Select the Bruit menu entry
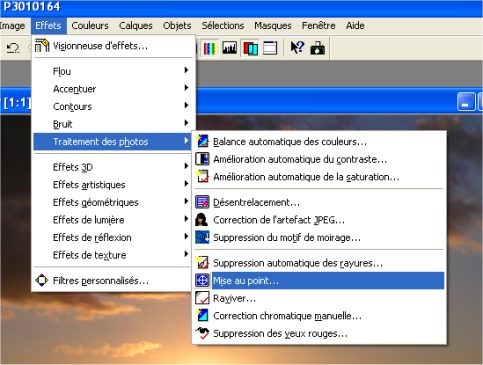483x365 pixels. tap(113, 124)
